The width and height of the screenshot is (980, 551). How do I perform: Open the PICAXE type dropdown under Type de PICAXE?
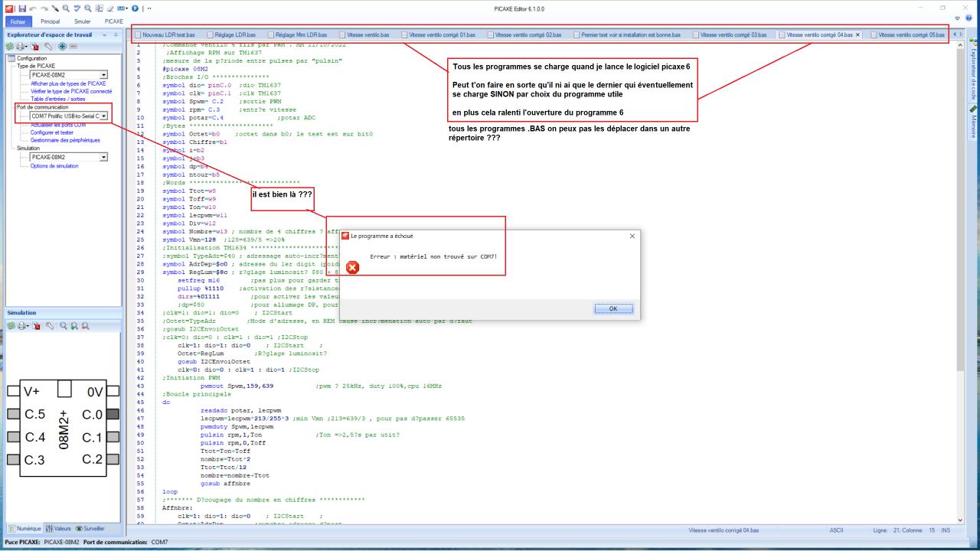[103, 75]
